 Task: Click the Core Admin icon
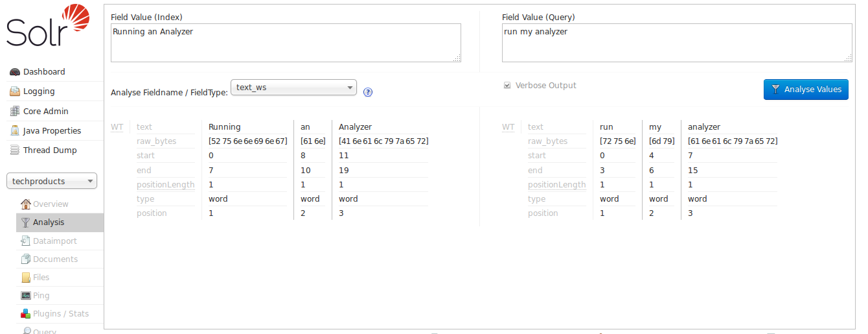tap(15, 111)
